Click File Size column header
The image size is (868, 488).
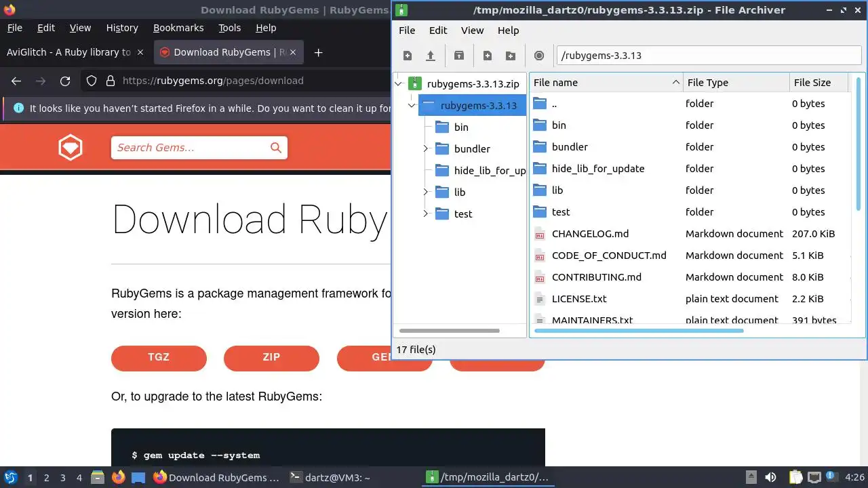pos(819,83)
